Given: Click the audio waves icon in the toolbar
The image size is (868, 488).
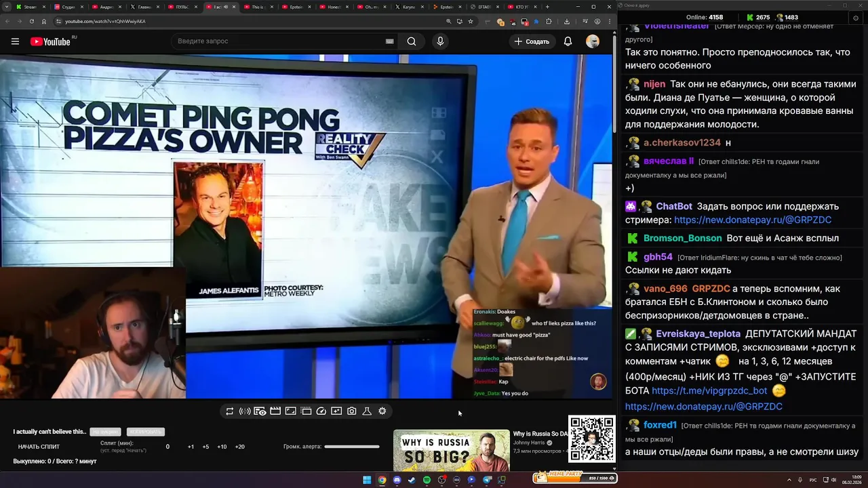Looking at the screenshot, I should (x=245, y=411).
